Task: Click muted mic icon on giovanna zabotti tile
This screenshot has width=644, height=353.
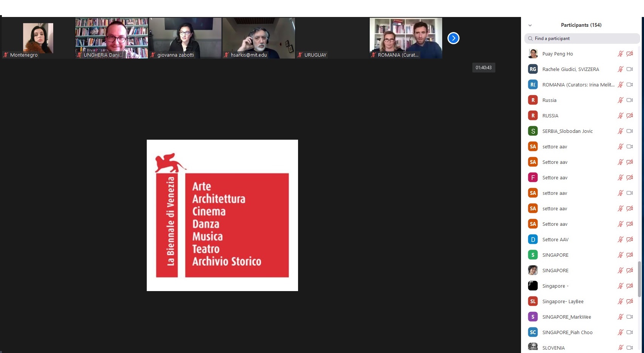Action: tap(153, 55)
